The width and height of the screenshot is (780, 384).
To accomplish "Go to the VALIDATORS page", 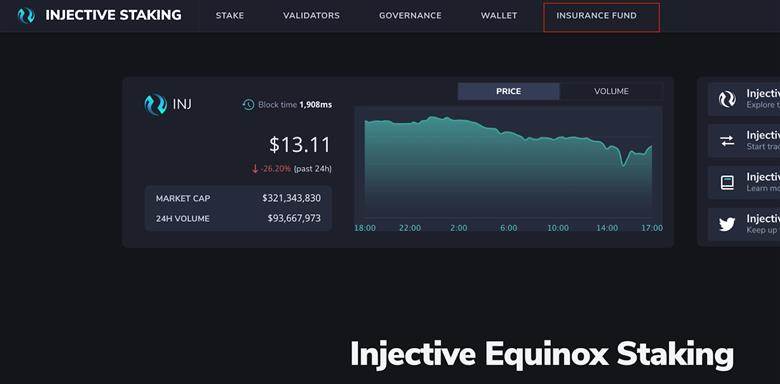I will pyautogui.click(x=311, y=15).
